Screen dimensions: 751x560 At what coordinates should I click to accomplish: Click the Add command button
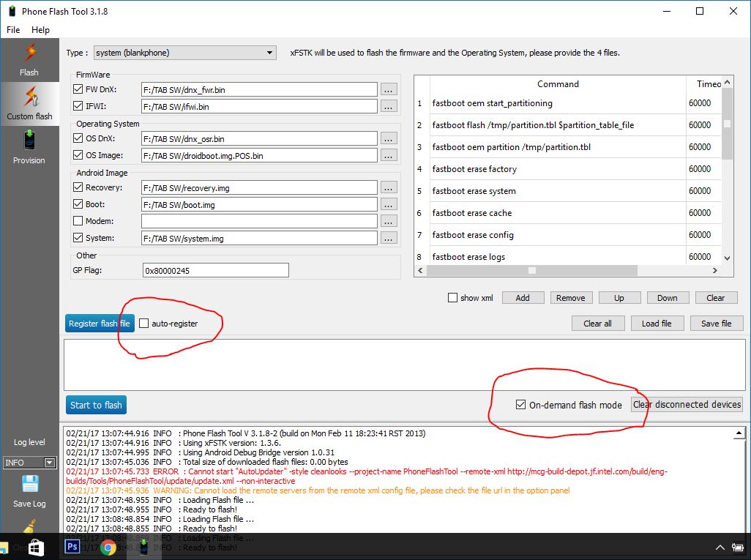click(x=523, y=298)
